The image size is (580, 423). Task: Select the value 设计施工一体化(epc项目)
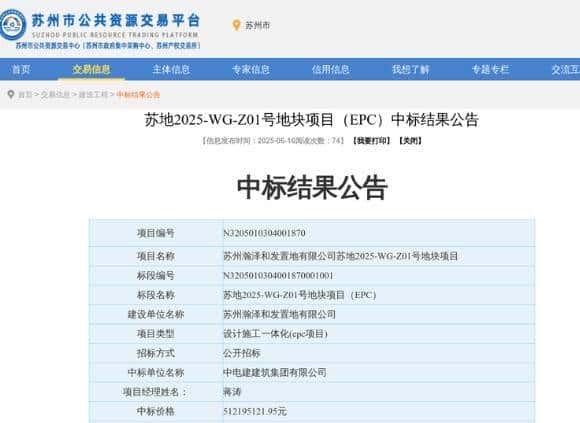coord(276,334)
